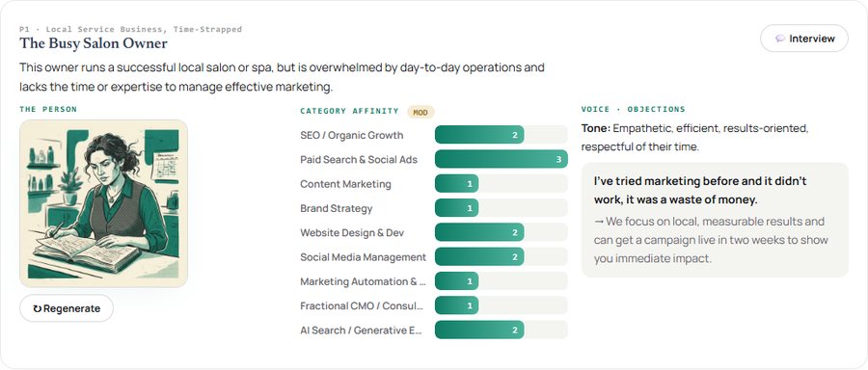The height and width of the screenshot is (370, 868).
Task: Click the Category Affinity section heading
Action: 349,111
